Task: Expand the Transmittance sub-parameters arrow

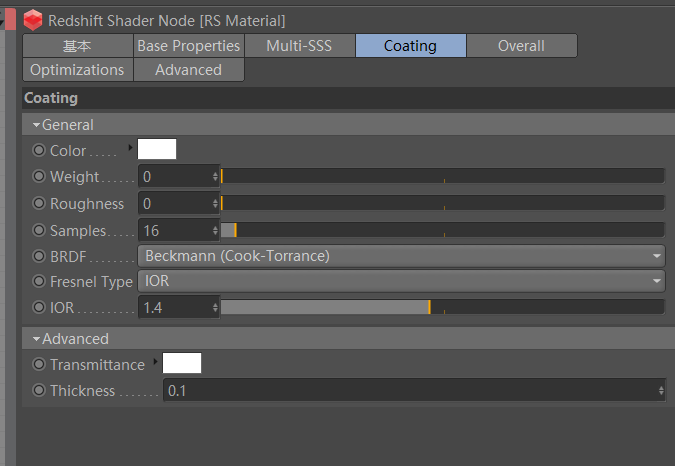Action: (x=155, y=362)
